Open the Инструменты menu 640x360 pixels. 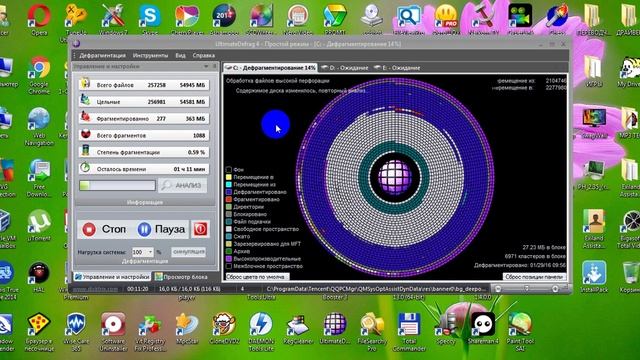tap(150, 56)
